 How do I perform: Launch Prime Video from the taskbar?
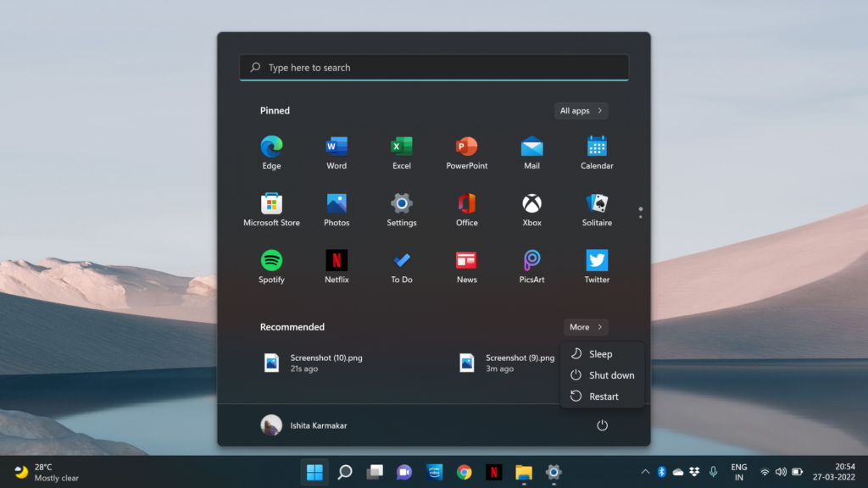click(435, 472)
